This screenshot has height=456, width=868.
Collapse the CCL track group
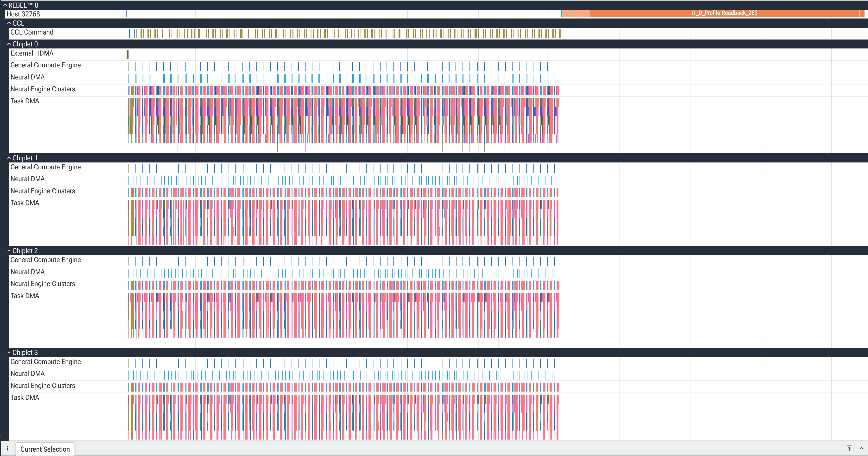tap(9, 23)
